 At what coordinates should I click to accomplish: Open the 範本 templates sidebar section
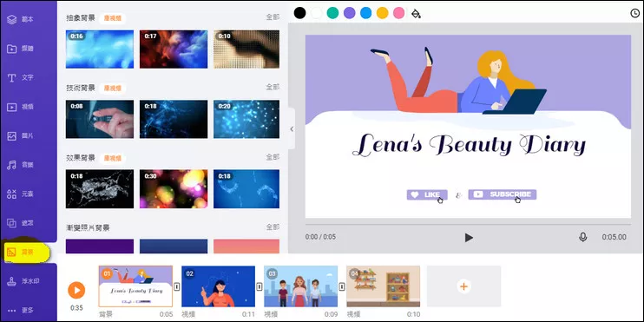[21, 19]
